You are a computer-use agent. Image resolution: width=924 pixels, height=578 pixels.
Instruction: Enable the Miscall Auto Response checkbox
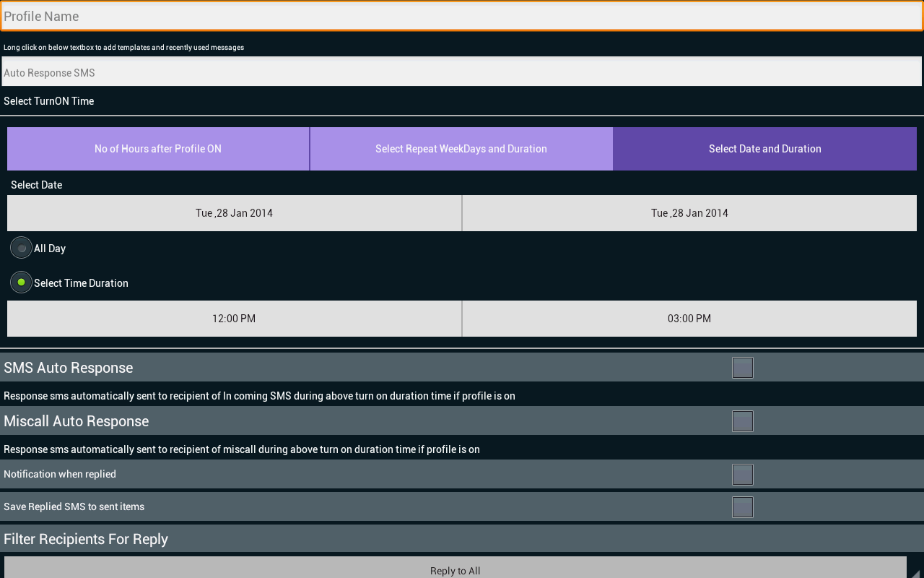(743, 421)
